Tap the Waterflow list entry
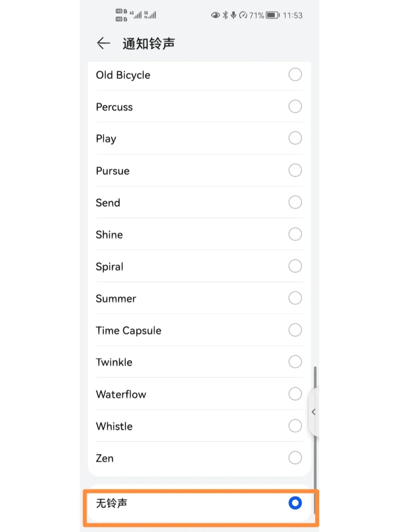 pyautogui.click(x=121, y=394)
